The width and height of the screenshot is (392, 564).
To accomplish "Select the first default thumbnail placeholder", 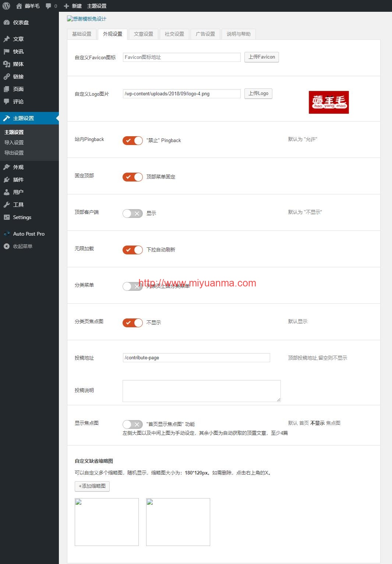I will 107,522.
